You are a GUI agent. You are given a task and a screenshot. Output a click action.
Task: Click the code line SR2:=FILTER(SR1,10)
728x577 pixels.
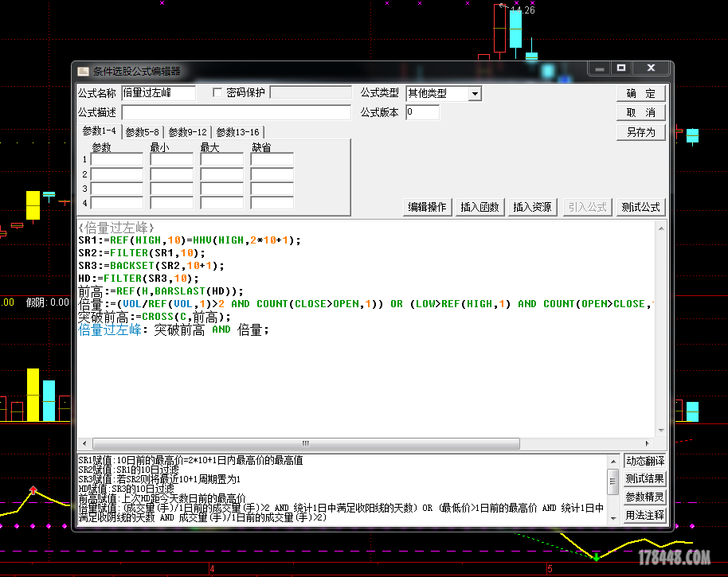(x=142, y=253)
